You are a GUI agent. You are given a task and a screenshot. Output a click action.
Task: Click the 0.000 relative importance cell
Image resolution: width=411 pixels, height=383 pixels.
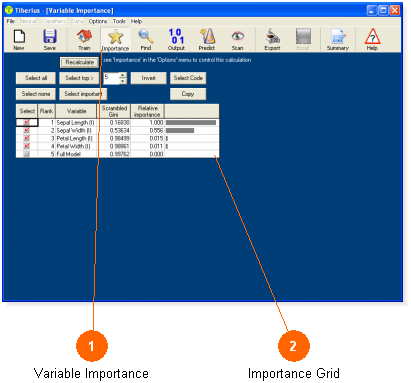coord(148,154)
